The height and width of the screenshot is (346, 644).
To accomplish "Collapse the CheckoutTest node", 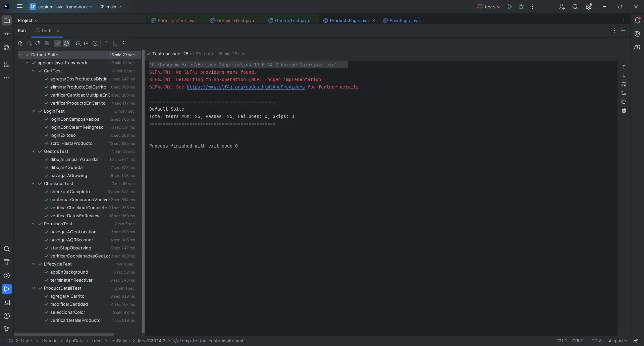I will (x=33, y=184).
